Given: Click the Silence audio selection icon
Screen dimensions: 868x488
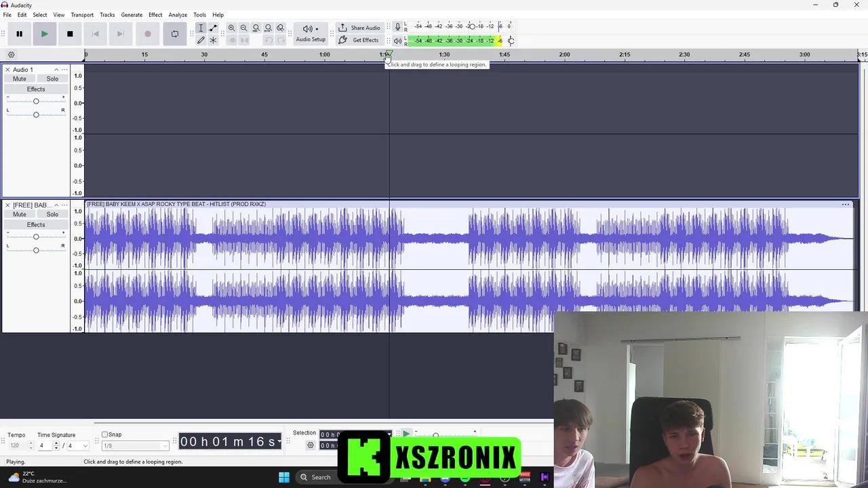Looking at the screenshot, I should click(x=243, y=40).
